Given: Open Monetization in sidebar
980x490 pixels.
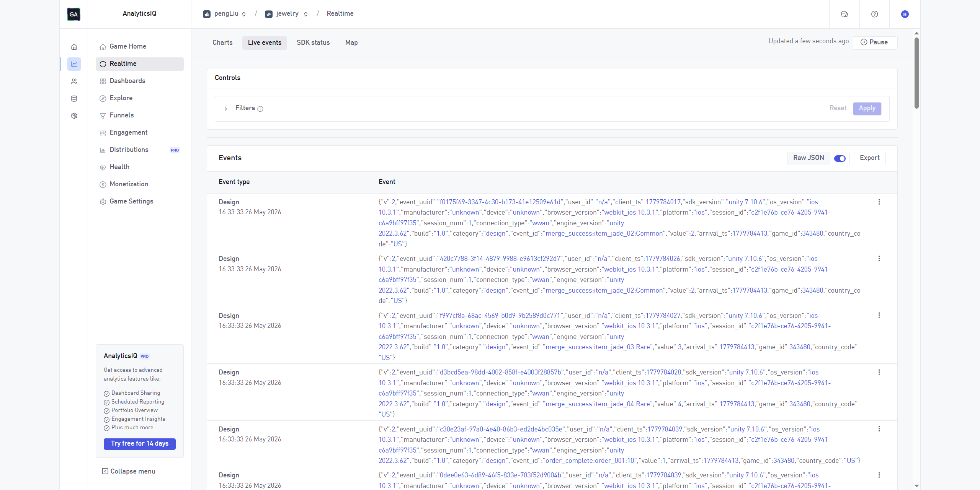Looking at the screenshot, I should click(140, 184).
